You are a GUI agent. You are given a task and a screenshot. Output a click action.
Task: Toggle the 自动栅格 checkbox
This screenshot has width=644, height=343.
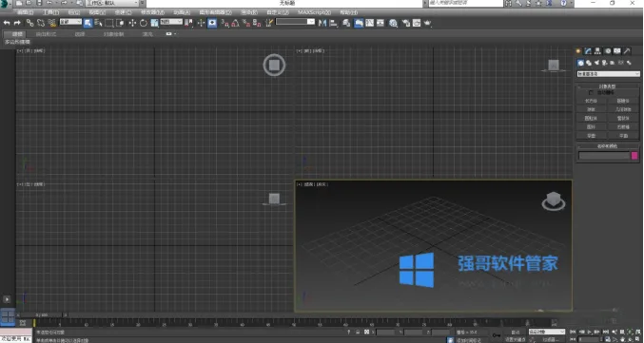(x=592, y=93)
